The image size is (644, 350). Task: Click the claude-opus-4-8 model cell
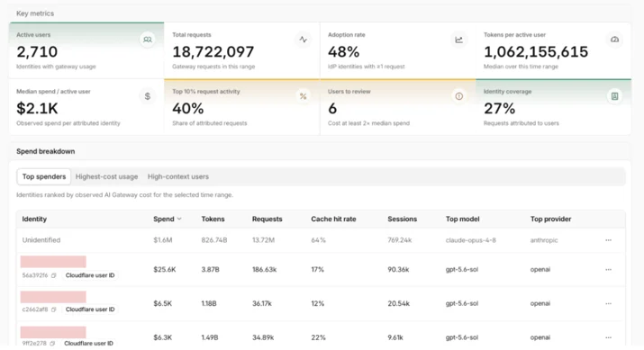coord(471,240)
